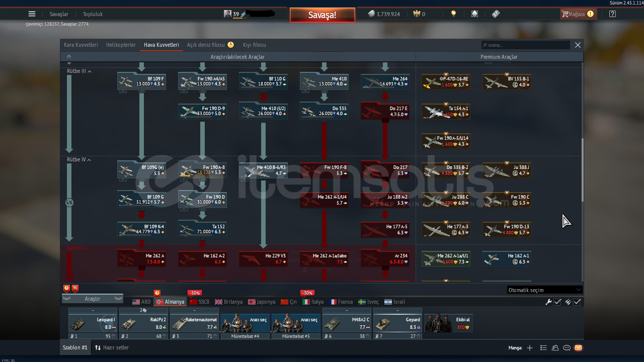This screenshot has width=644, height=362.
Task: Collapse the Rütbe V section
Action: (79, 248)
